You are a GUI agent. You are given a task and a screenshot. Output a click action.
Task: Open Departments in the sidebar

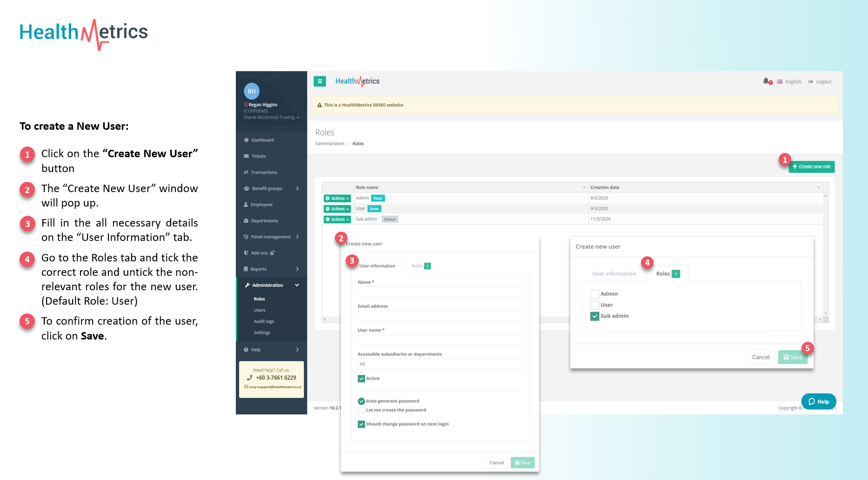tap(264, 221)
